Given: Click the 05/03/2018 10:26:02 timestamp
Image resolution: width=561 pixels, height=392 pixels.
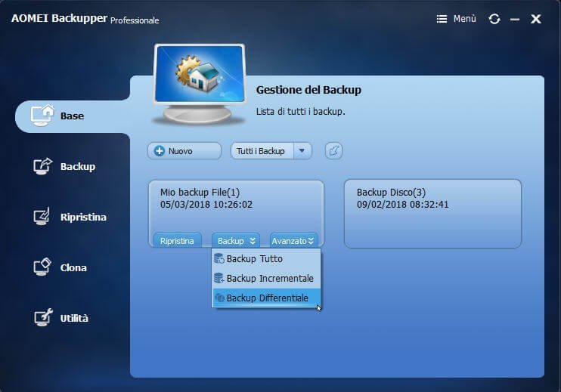Looking at the screenshot, I should 206,205.
